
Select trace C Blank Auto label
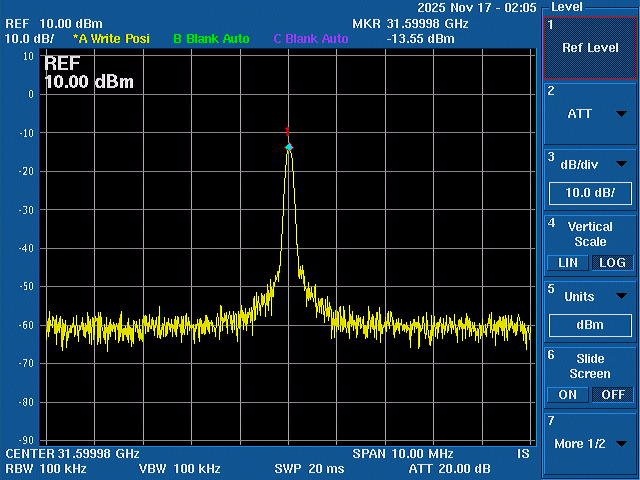tap(311, 39)
